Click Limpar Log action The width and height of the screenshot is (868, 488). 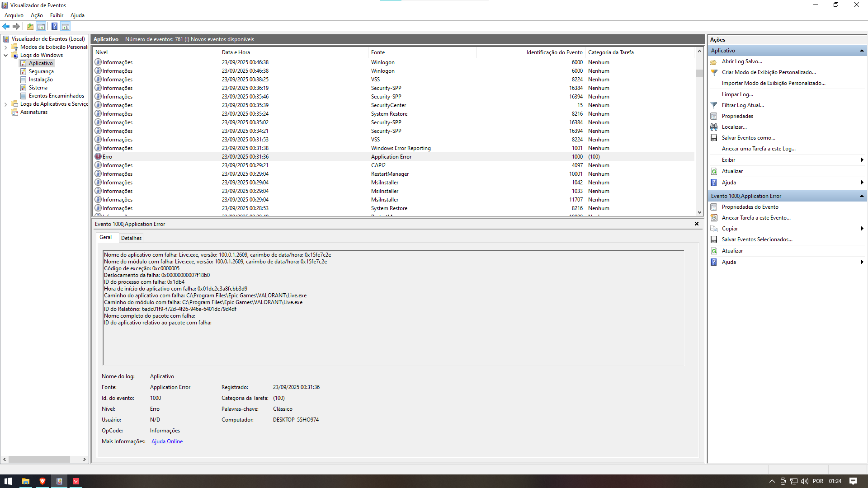pos(737,94)
